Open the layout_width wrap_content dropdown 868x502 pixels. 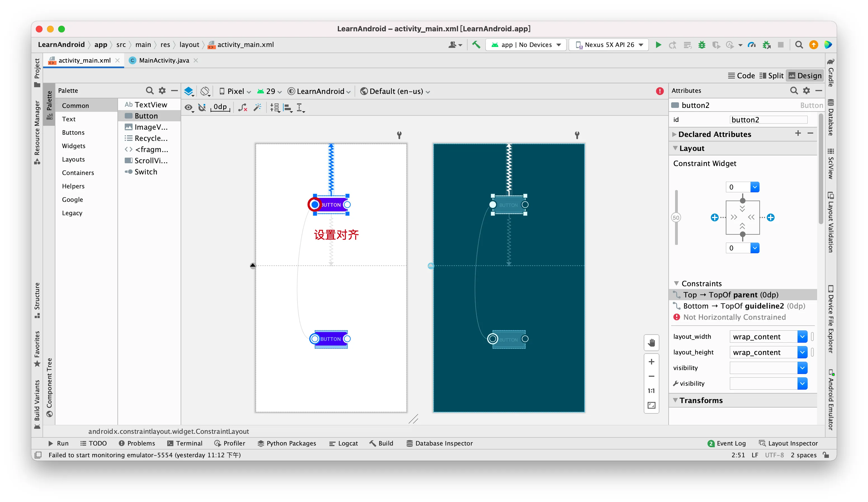point(802,336)
